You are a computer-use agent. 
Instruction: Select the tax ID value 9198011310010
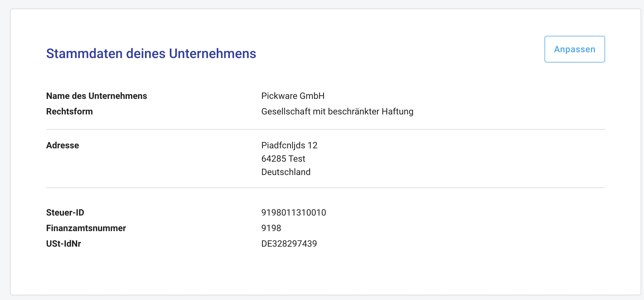click(294, 212)
